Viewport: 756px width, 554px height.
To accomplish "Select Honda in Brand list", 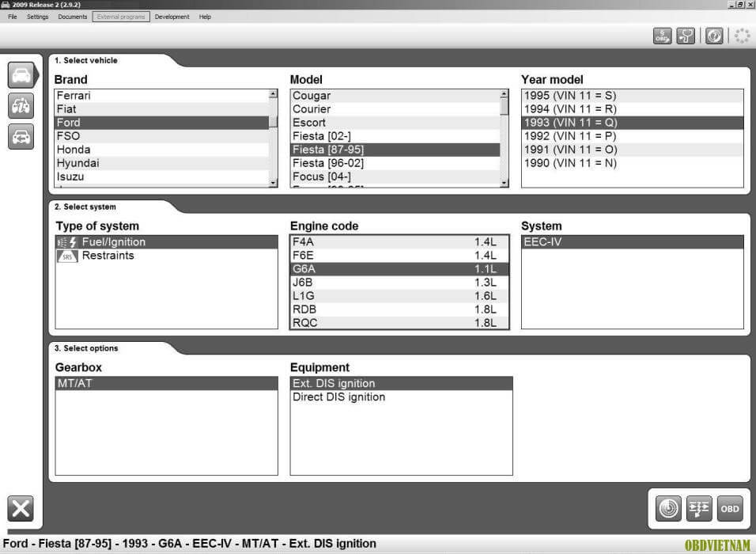I will [162, 150].
